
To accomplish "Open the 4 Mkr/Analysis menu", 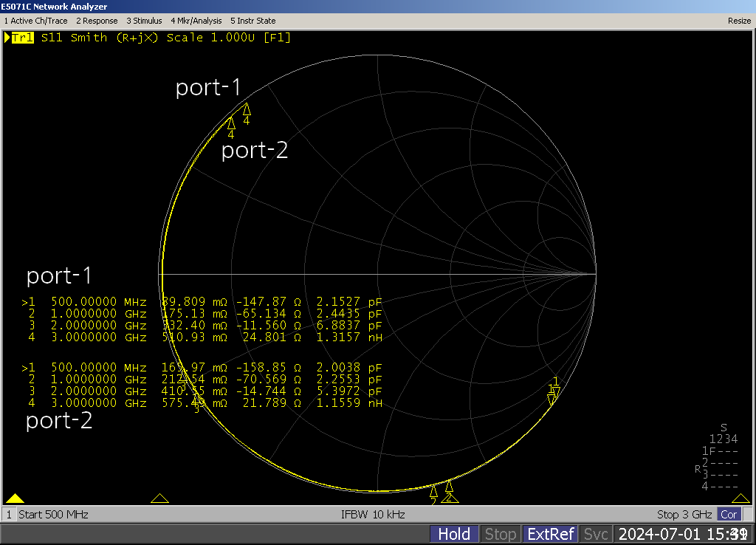I will [196, 21].
